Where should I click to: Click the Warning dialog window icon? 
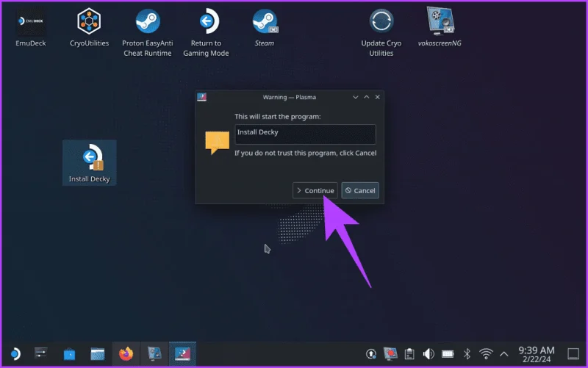click(201, 97)
